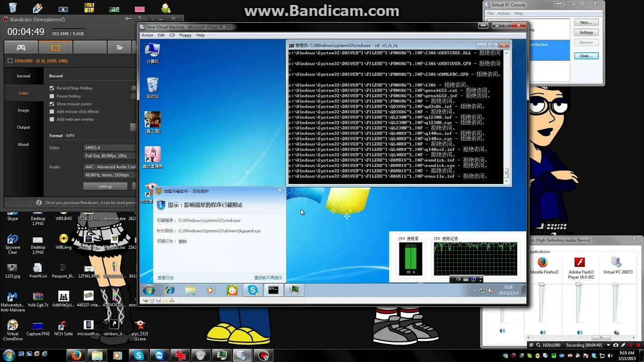The image size is (644, 362).
Task: Adjust Adobe Flash Player volume slider
Action: 579,285
